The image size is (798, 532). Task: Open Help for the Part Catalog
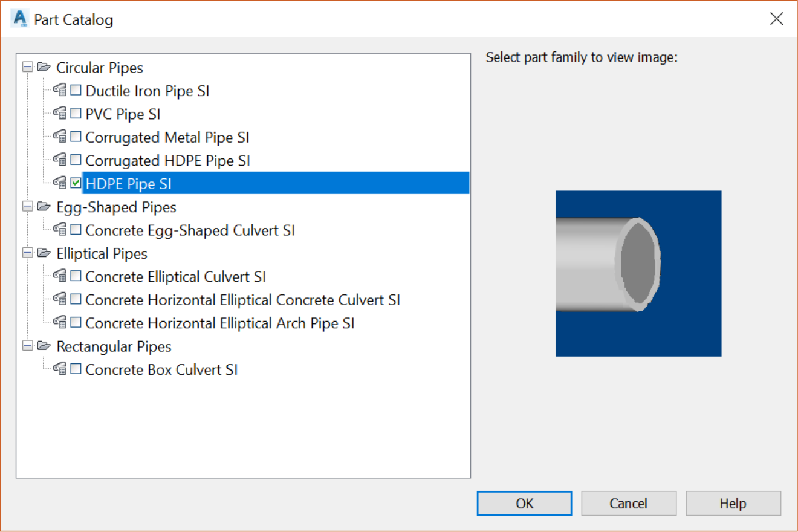click(733, 503)
